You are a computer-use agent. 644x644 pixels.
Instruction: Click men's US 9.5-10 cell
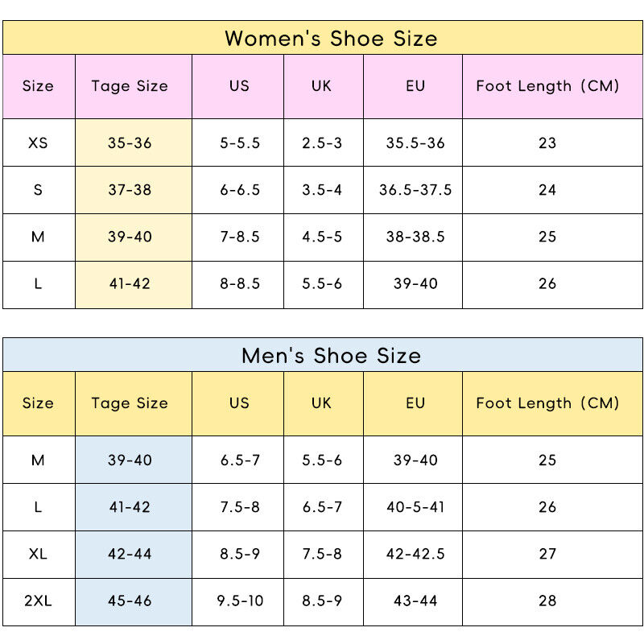coord(237,602)
